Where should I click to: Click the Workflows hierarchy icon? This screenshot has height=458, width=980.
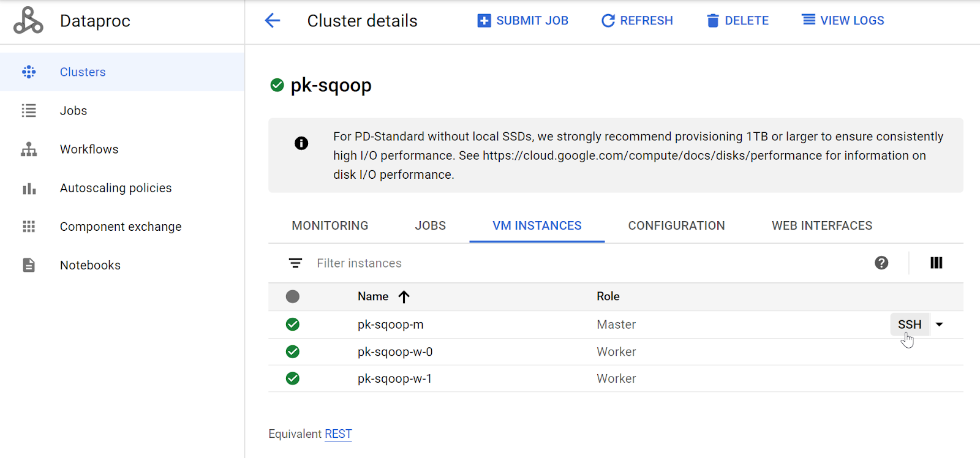click(x=29, y=149)
